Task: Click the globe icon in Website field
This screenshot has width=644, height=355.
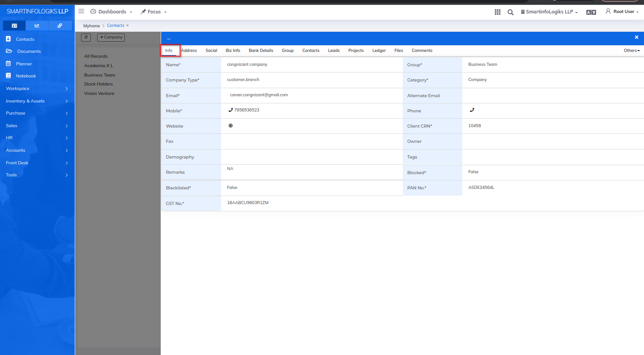Action: tap(230, 126)
